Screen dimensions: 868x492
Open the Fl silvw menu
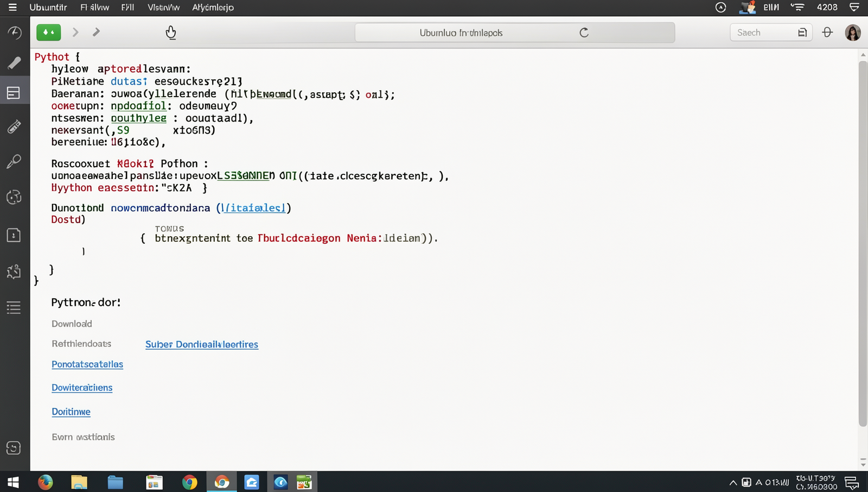pyautogui.click(x=95, y=7)
